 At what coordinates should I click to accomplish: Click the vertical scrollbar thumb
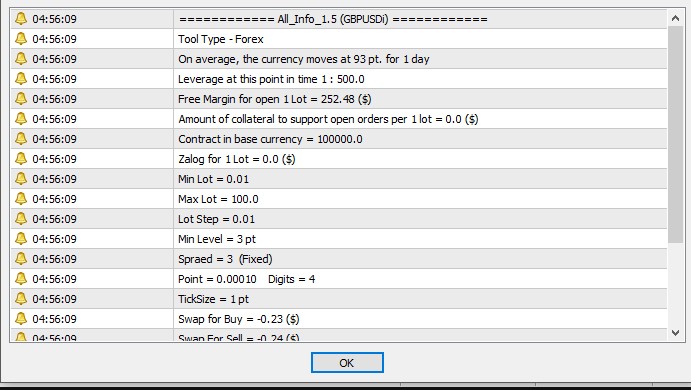(x=675, y=134)
